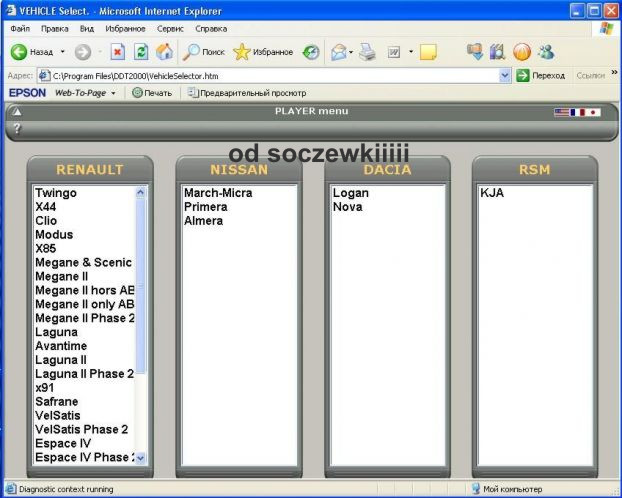Click the Refresh page icon
Image resolution: width=622 pixels, height=498 pixels.
pyautogui.click(x=141, y=52)
